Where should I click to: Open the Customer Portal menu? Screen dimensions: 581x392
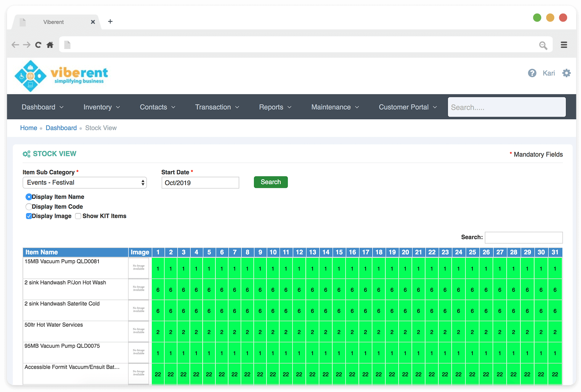click(407, 107)
